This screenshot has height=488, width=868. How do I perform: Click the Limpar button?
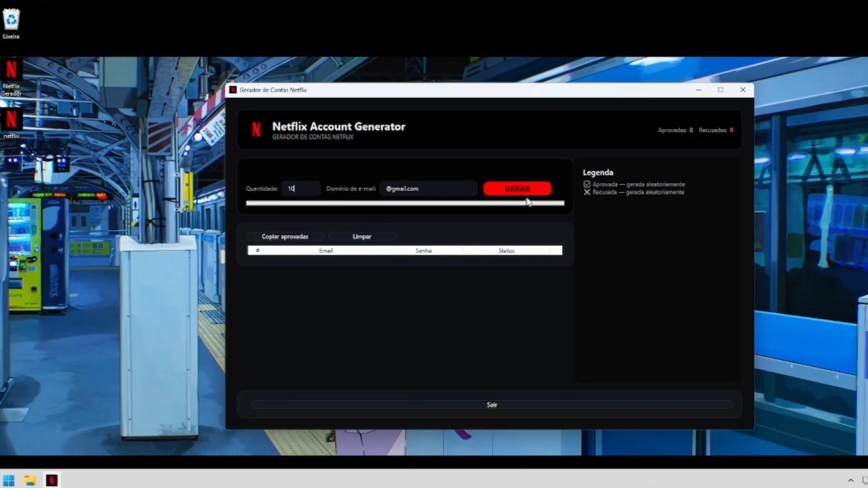pyautogui.click(x=362, y=236)
